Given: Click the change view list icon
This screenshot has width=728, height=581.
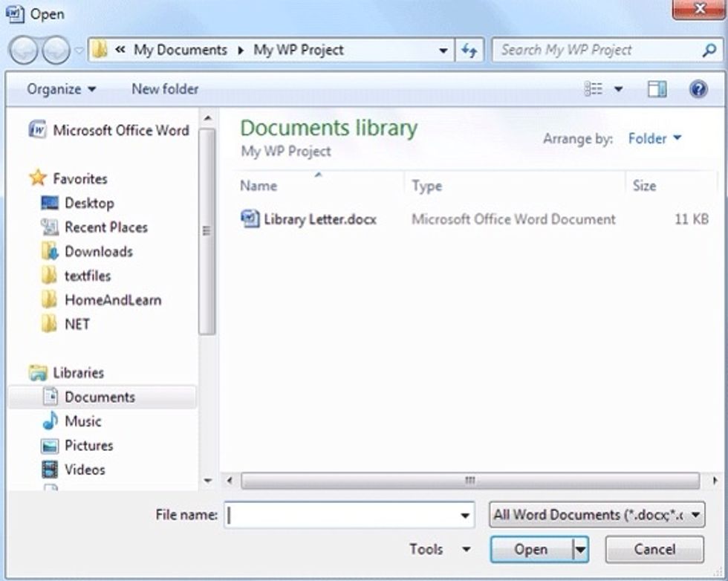Looking at the screenshot, I should point(593,88).
